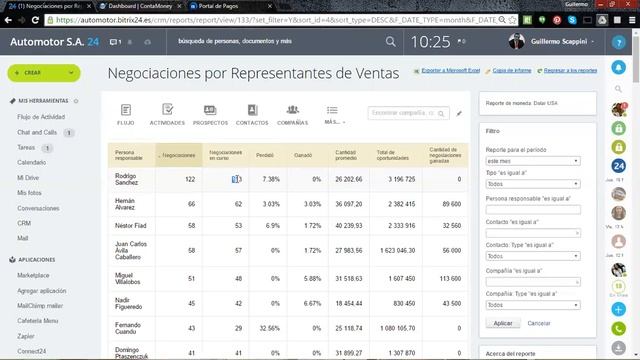Open the Compañía: Type dropdown
Viewport: 640px width, 360px height.
tap(533, 305)
